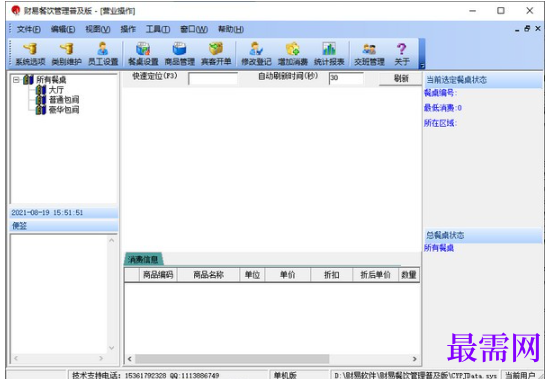Open the 文件(F) menu

[29, 29]
